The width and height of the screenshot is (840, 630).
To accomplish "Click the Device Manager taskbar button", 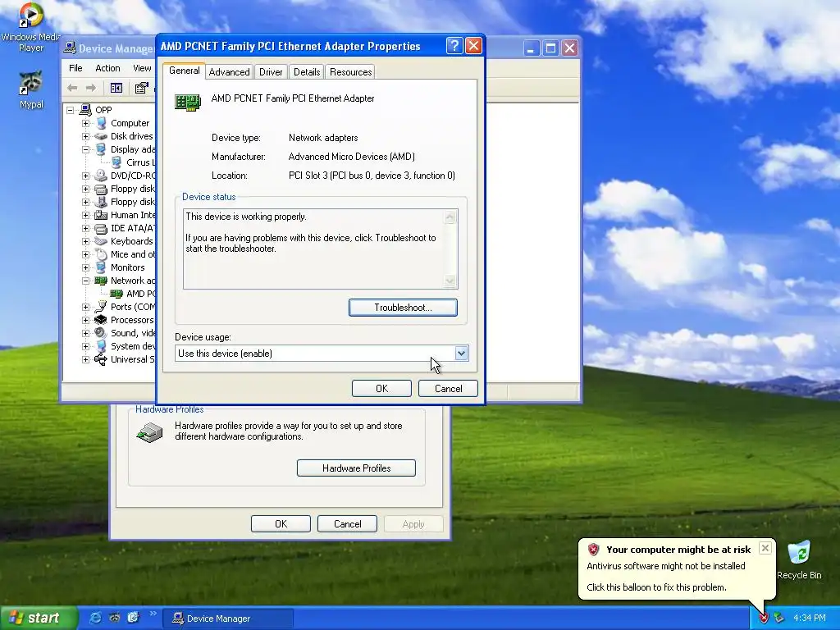I will pyautogui.click(x=228, y=619).
